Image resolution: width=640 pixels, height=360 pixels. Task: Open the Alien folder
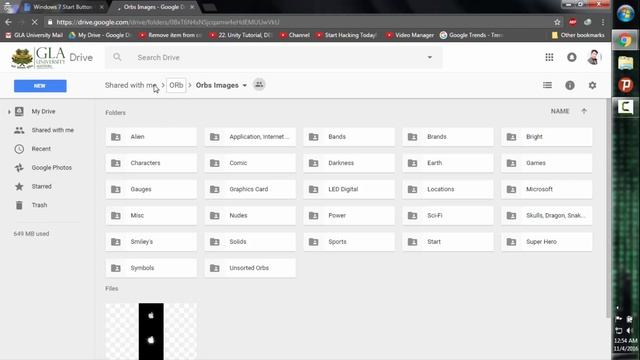point(151,137)
